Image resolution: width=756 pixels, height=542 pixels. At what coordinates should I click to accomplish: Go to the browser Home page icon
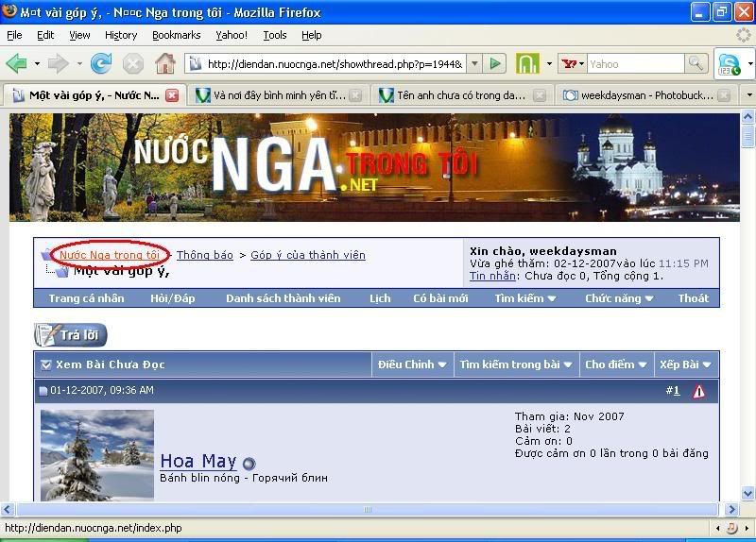coord(165,63)
